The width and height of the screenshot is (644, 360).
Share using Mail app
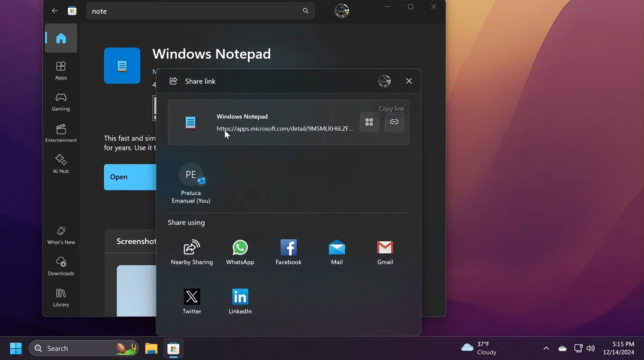[x=337, y=252]
